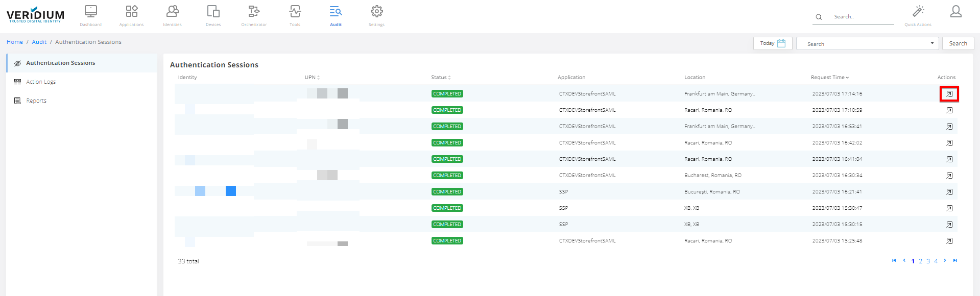
Task: Open the Orchestrator section icon
Action: pos(254,12)
